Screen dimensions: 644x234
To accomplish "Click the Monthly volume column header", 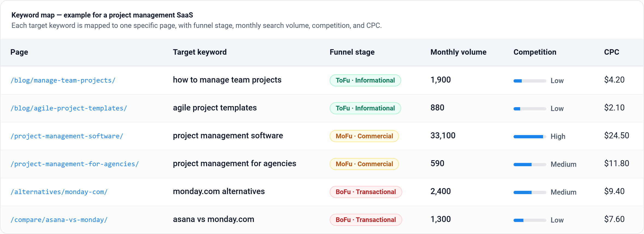I will (x=458, y=52).
